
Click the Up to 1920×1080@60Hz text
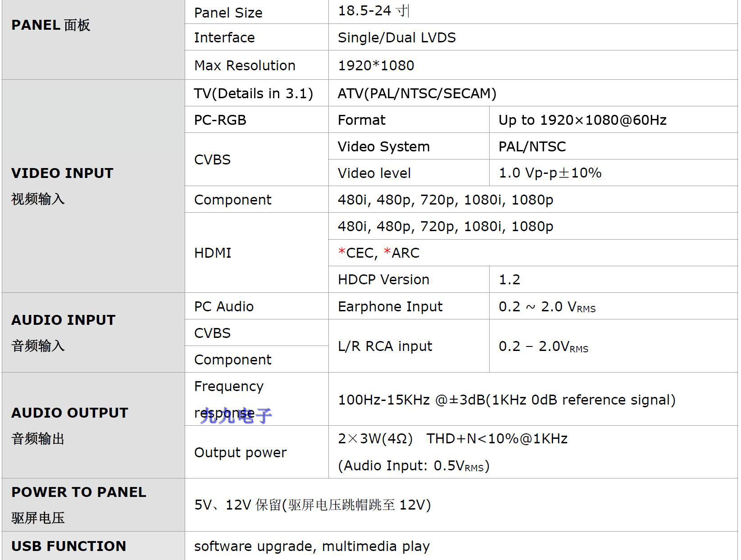click(582, 120)
